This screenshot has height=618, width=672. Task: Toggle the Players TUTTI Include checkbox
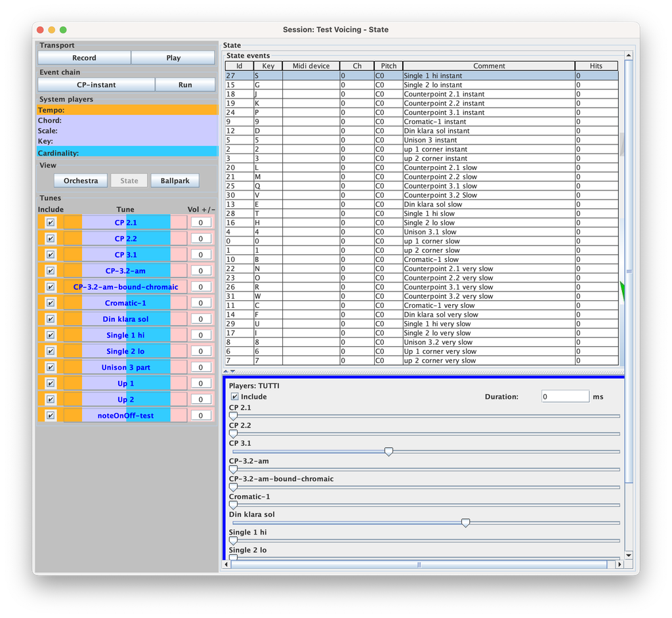pos(234,397)
